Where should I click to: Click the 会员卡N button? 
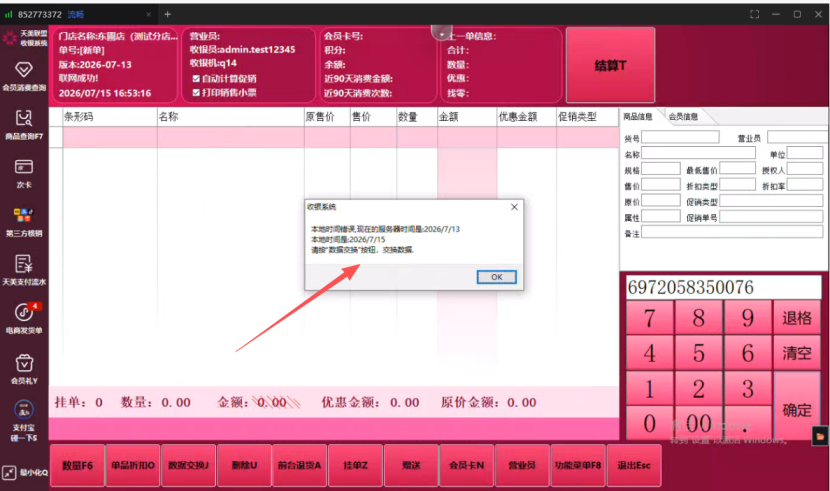(466, 465)
